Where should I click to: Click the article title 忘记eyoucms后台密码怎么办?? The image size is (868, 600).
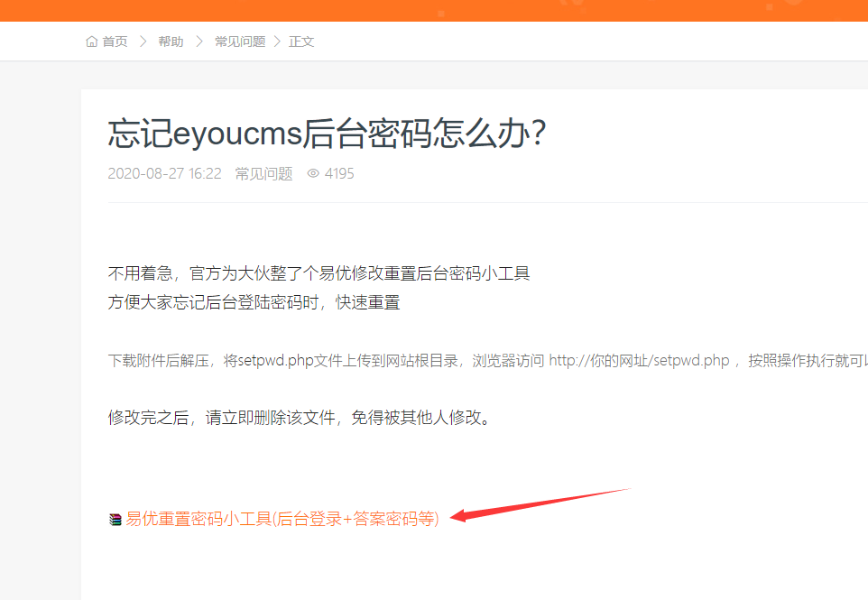click(328, 134)
